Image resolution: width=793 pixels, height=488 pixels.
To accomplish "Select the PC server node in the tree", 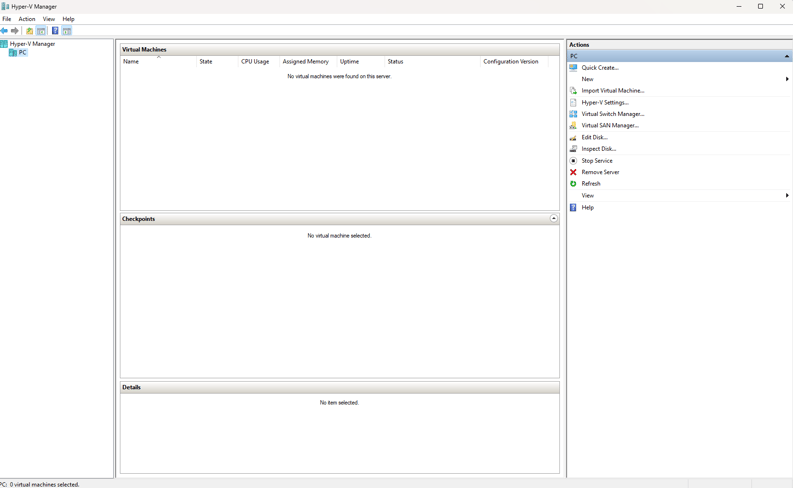I will pyautogui.click(x=22, y=53).
